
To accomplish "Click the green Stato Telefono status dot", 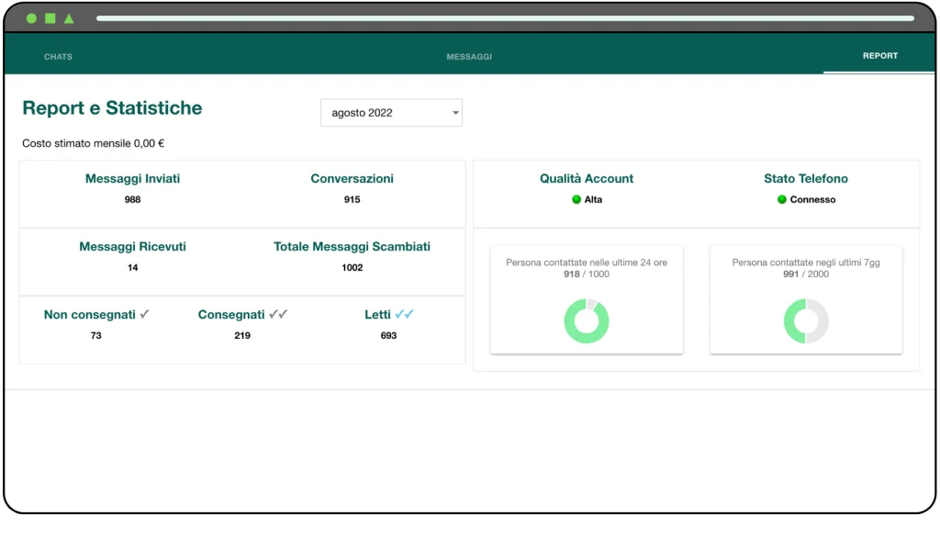I will (x=782, y=199).
